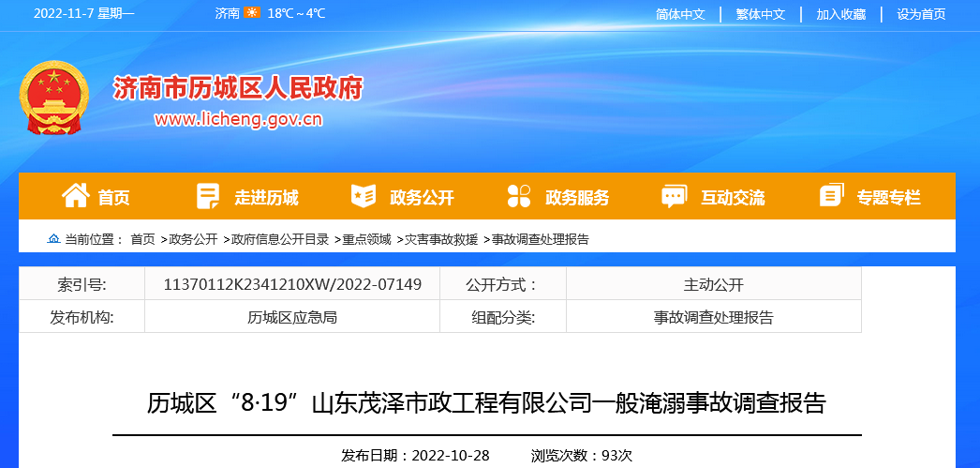980x468 pixels.
Task: Click the 主动公开 value cell
Action: (x=714, y=285)
